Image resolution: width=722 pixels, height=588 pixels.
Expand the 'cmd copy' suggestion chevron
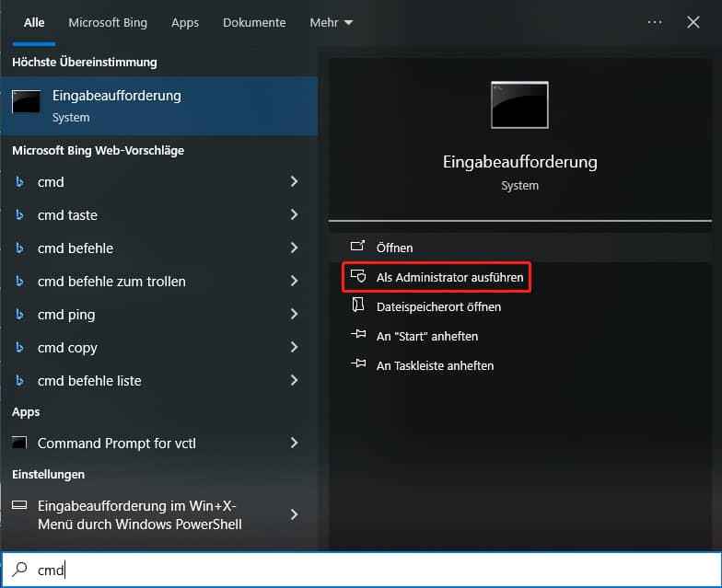pos(295,348)
